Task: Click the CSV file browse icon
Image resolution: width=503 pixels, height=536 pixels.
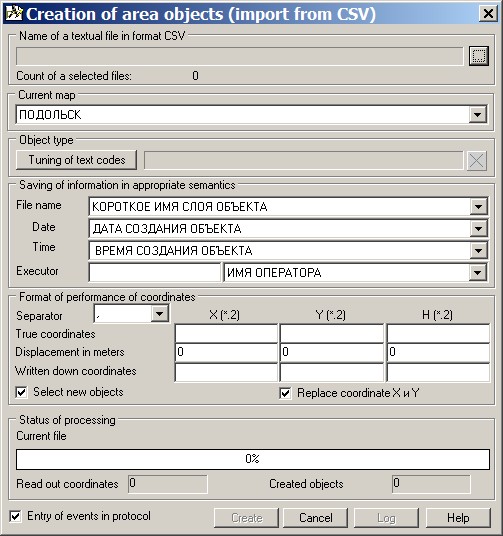Action: (478, 56)
